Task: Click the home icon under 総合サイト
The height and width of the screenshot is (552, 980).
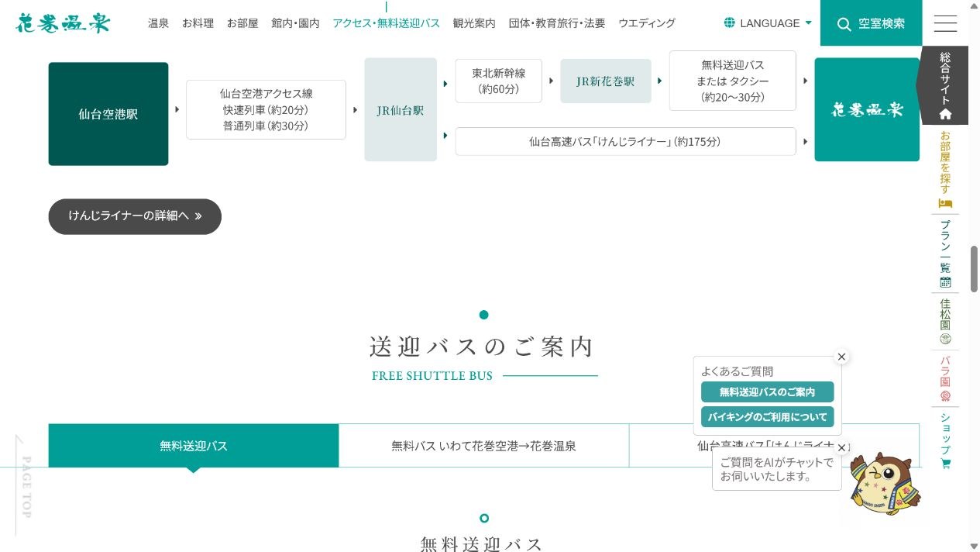Action: point(945,114)
